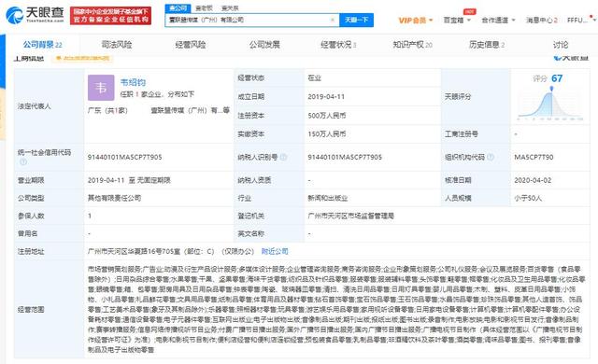This screenshot has width=598, height=364.
Task: Switch to the 讨论 tab
Action: (x=561, y=45)
